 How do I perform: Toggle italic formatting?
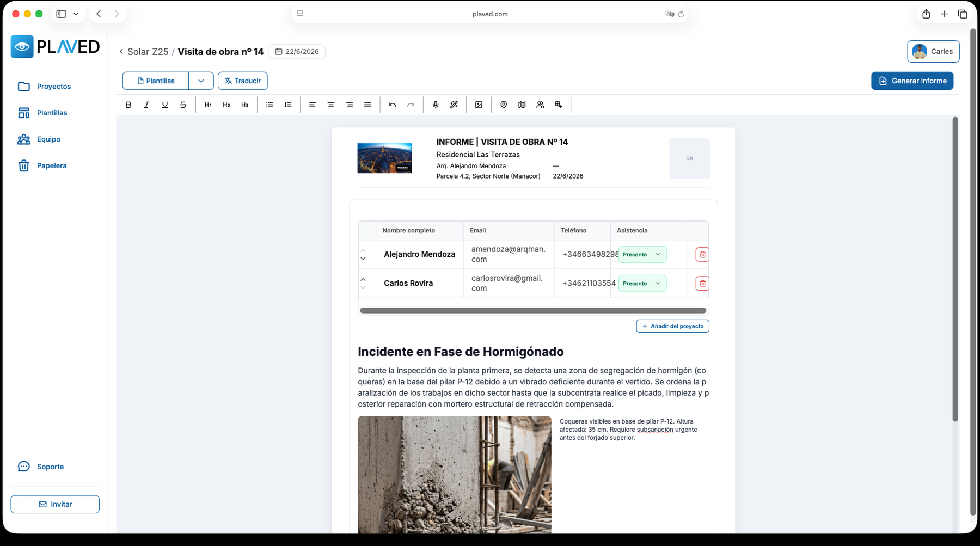pos(146,105)
